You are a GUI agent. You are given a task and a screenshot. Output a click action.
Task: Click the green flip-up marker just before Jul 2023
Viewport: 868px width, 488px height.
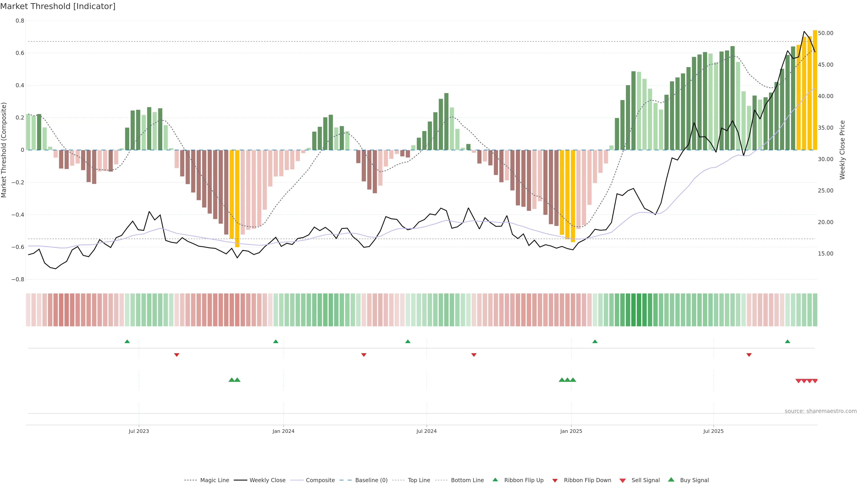[x=127, y=342]
